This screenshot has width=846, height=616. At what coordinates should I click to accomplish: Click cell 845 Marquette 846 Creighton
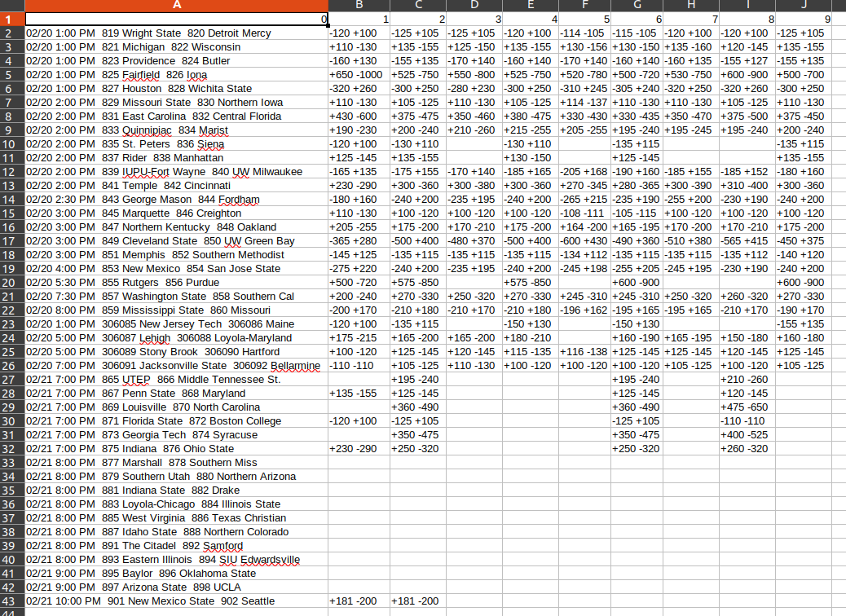click(x=176, y=213)
